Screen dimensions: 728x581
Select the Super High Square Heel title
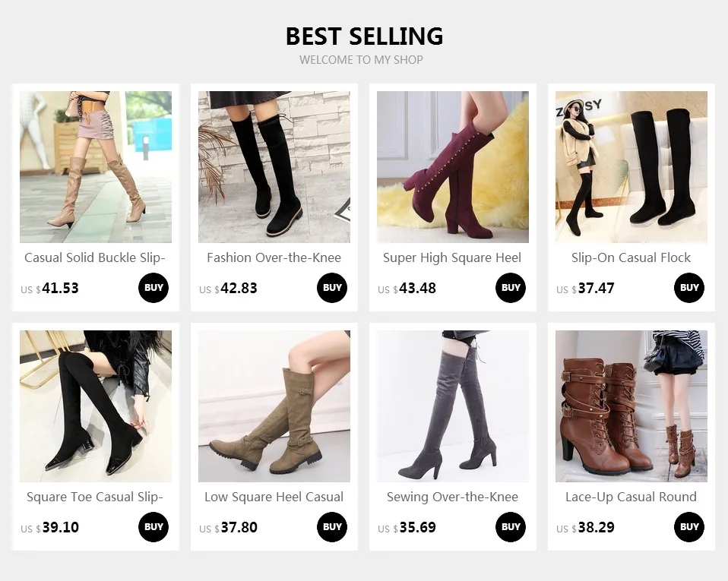[x=452, y=257]
